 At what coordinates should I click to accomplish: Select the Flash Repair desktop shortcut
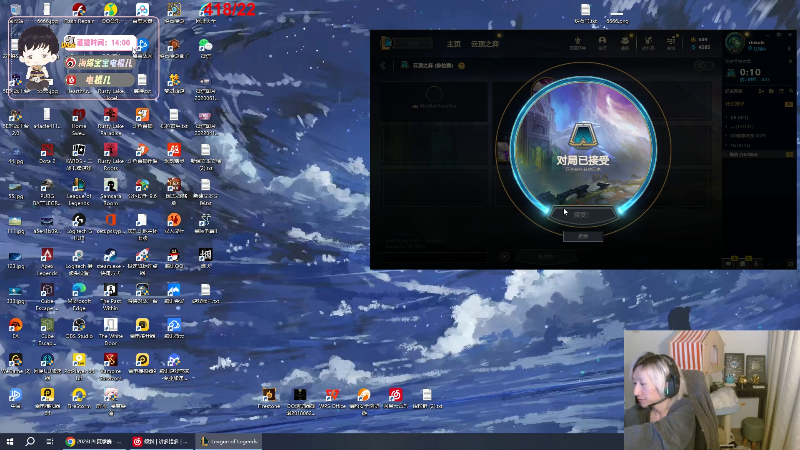click(79, 13)
